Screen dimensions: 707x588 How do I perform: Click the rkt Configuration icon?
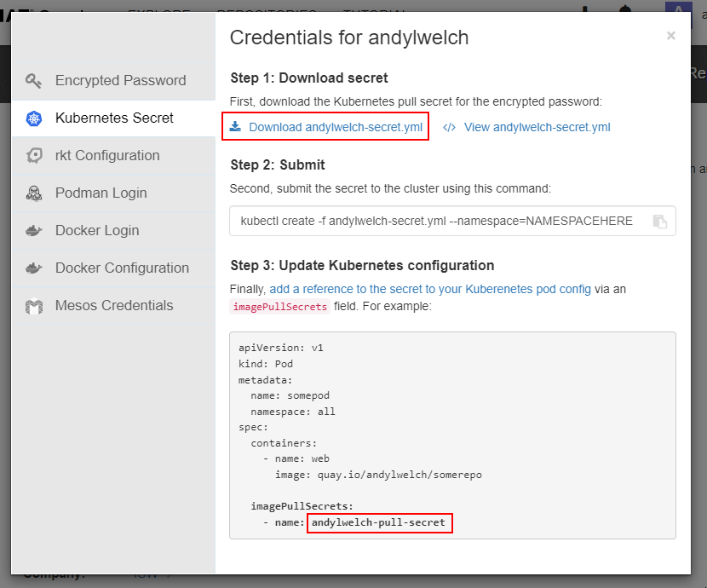point(34,156)
